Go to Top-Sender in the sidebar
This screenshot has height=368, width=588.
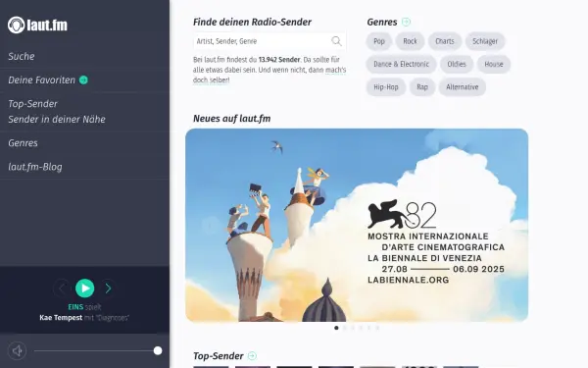32,104
